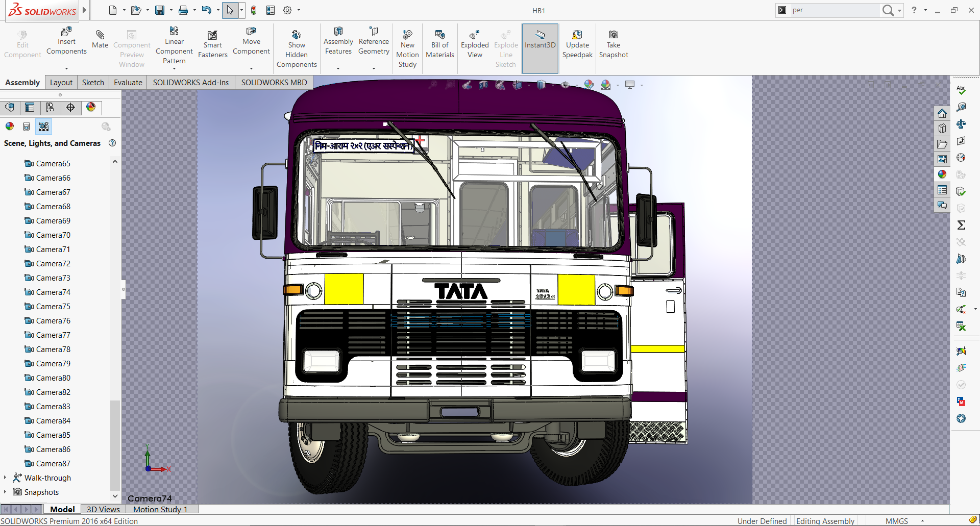Select Camera74 in the tree

click(53, 292)
